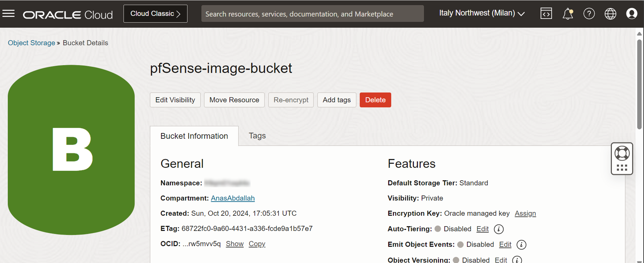644x263 pixels.
Task: Expand the Italy Northwest (Milan) region dropdown
Action: 482,13
